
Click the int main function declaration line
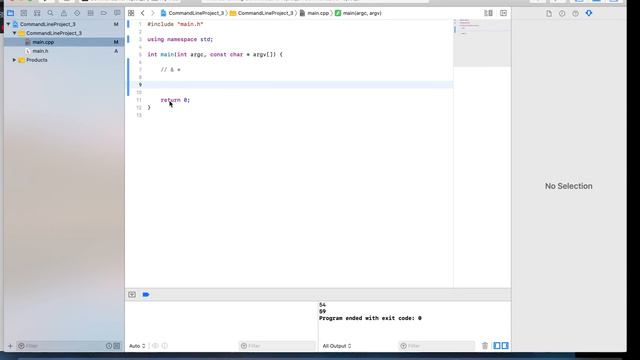pyautogui.click(x=215, y=54)
